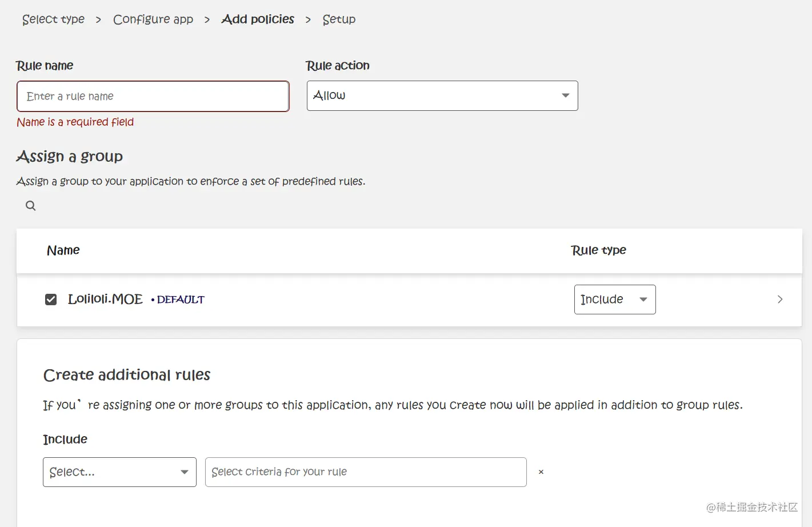Open the Rule action Allow dropdown
The width and height of the screenshot is (812, 527).
[442, 96]
